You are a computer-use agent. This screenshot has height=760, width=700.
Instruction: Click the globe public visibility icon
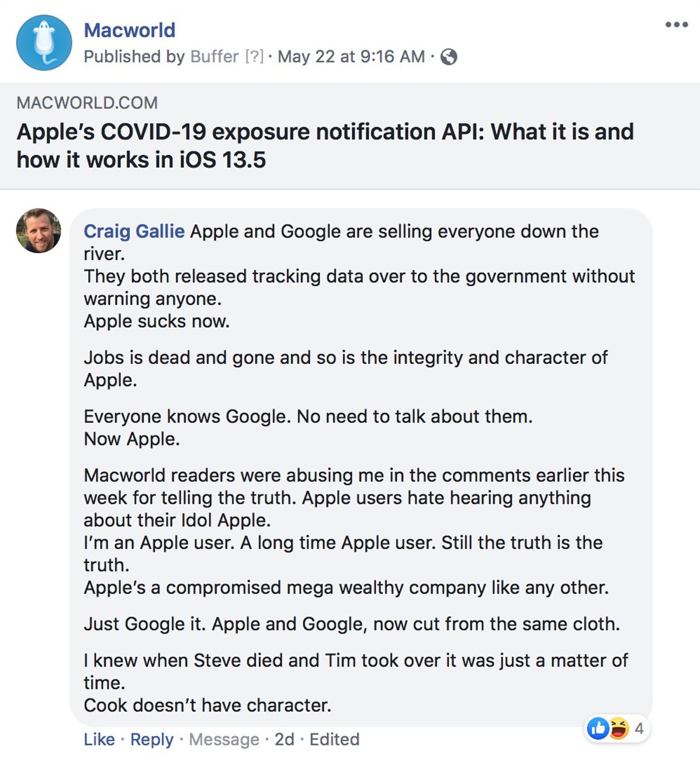449,57
